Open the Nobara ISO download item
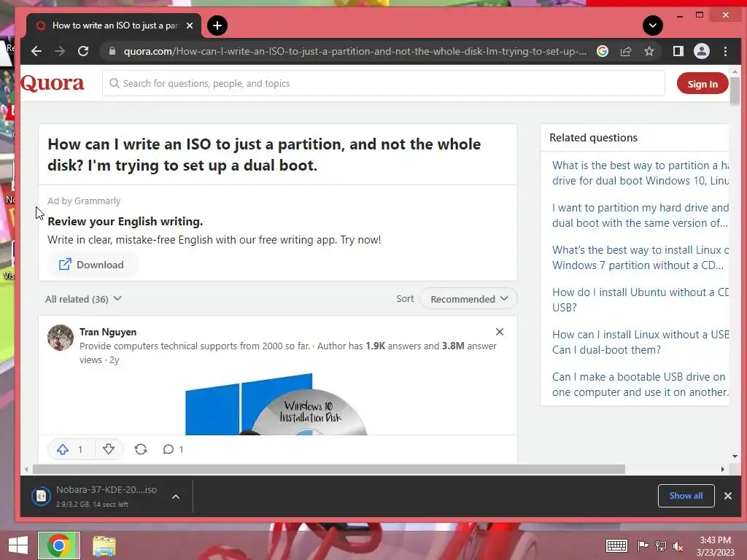The width and height of the screenshot is (747, 560). tap(94, 496)
